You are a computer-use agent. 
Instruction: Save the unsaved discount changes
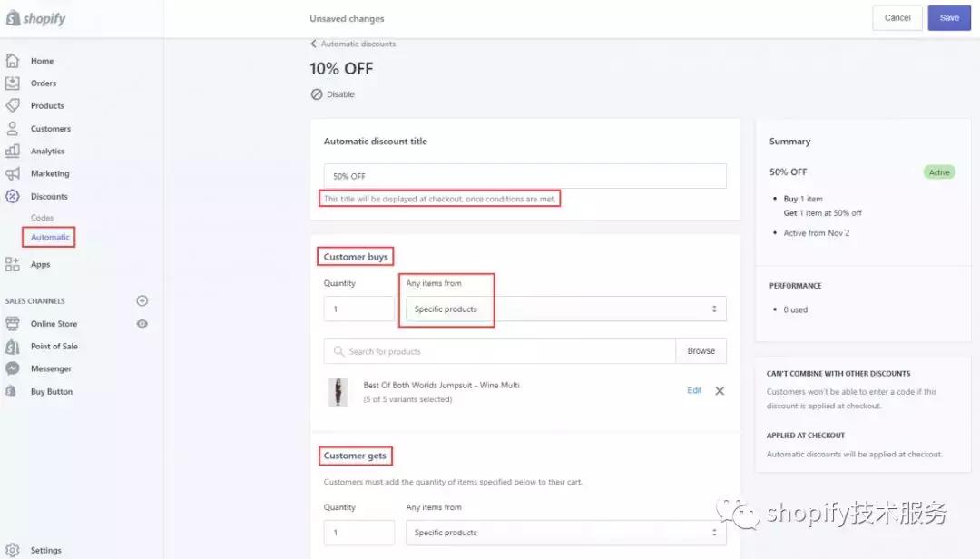pos(949,17)
